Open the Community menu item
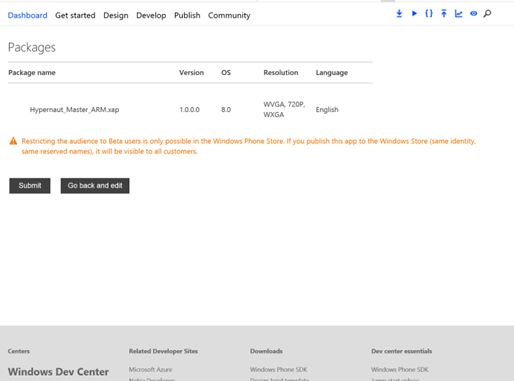The image size is (514, 381). pos(229,15)
